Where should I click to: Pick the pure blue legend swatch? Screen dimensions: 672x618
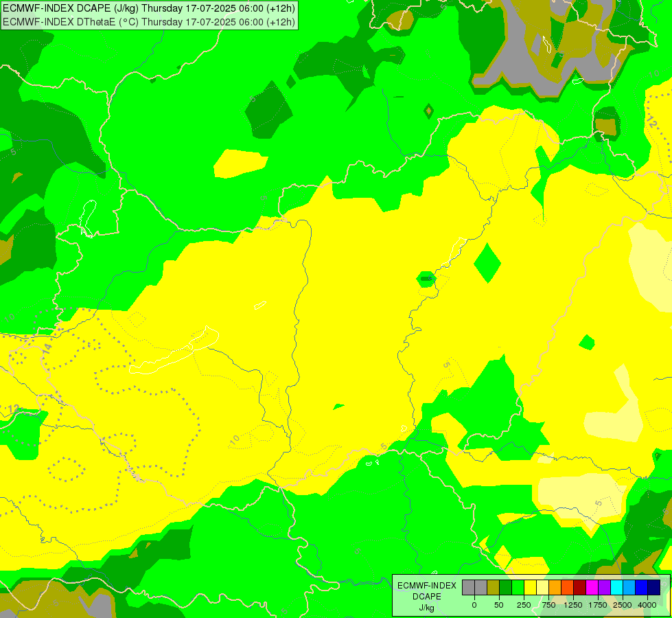click(x=641, y=588)
